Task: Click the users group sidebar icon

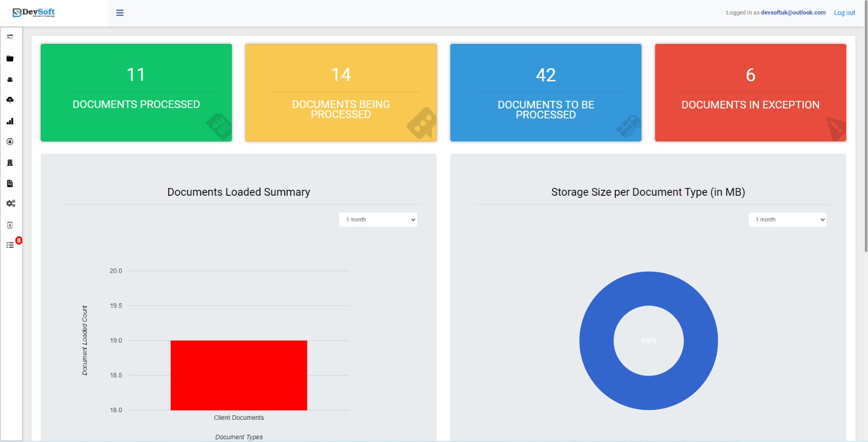Action: 10,80
